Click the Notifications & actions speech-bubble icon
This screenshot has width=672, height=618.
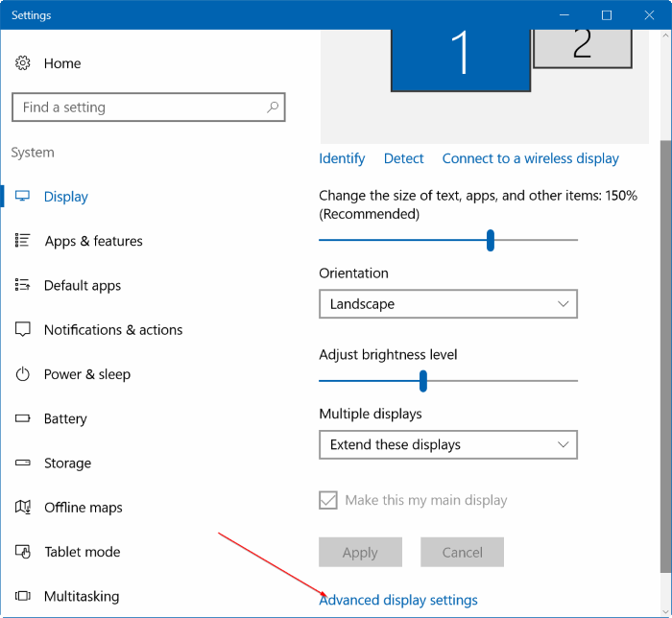click(x=23, y=329)
